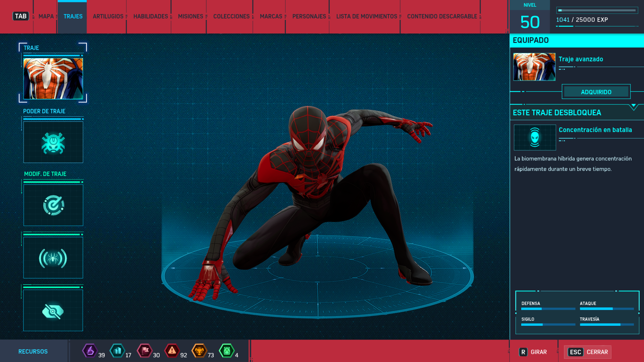Switch to the Habilidades tab
The image size is (644, 362).
(151, 16)
